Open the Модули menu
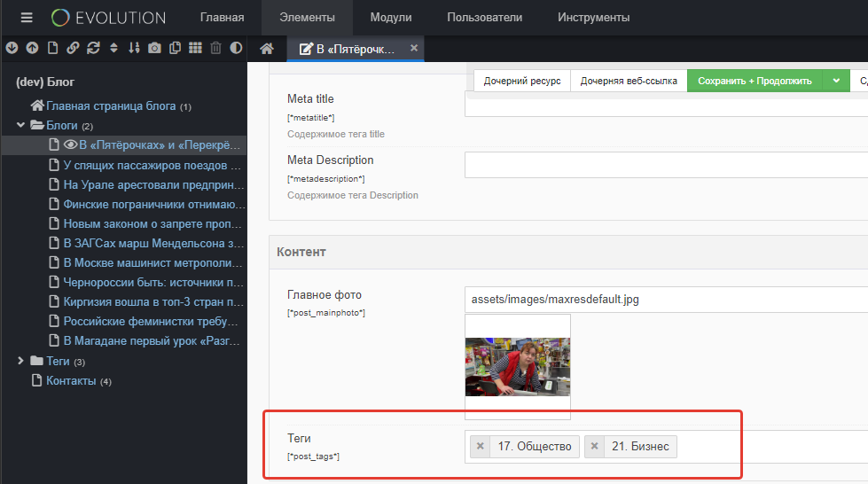The width and height of the screenshot is (868, 484). [x=390, y=18]
